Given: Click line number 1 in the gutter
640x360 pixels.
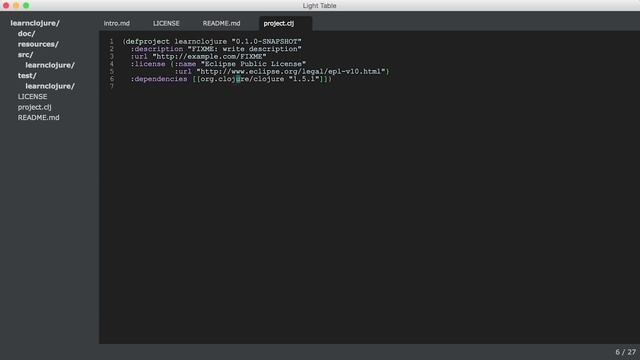Looking at the screenshot, I should 111,42.
